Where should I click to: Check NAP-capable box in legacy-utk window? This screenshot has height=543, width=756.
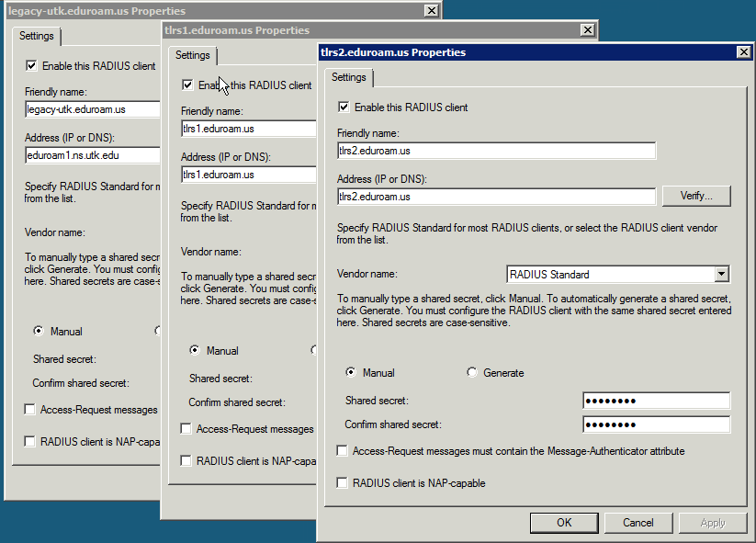pos(30,441)
